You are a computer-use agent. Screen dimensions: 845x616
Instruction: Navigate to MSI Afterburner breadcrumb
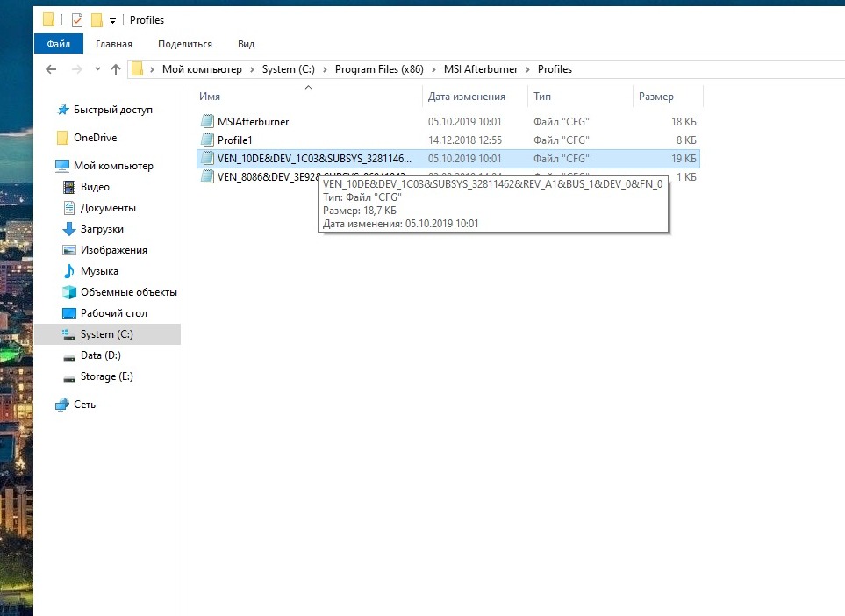click(481, 69)
